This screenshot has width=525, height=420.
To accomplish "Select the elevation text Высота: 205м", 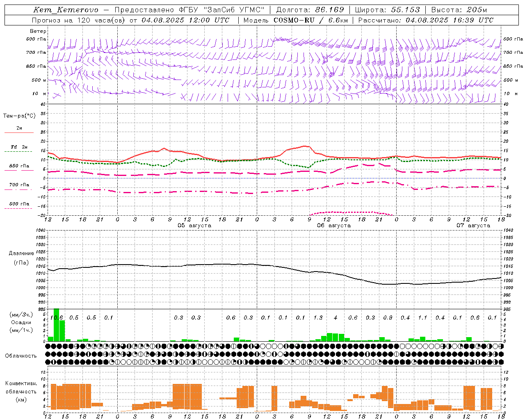I will [459, 10].
